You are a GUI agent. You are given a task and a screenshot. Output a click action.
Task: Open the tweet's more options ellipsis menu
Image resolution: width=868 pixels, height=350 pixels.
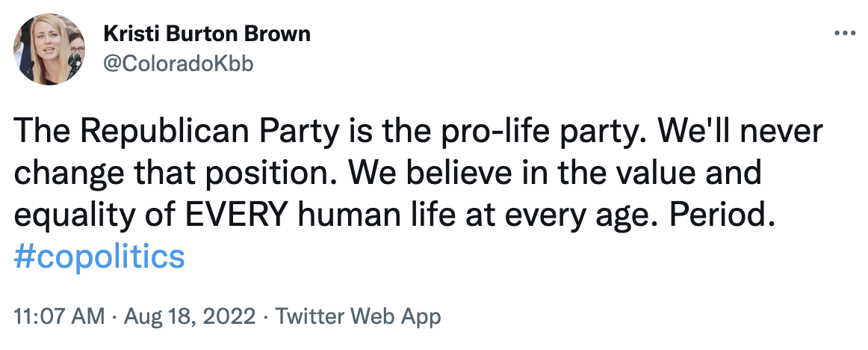(x=844, y=34)
